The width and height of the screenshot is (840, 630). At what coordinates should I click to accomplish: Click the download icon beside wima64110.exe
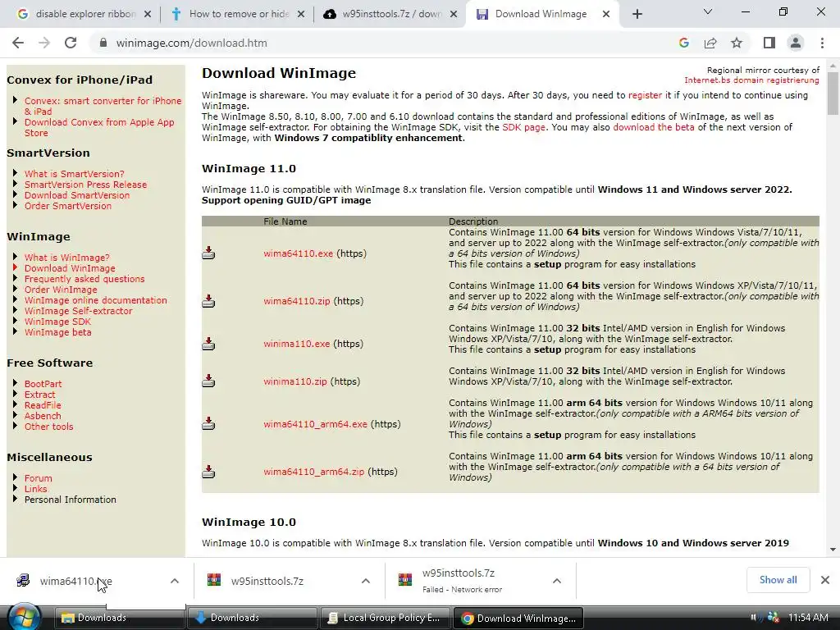[208, 253]
